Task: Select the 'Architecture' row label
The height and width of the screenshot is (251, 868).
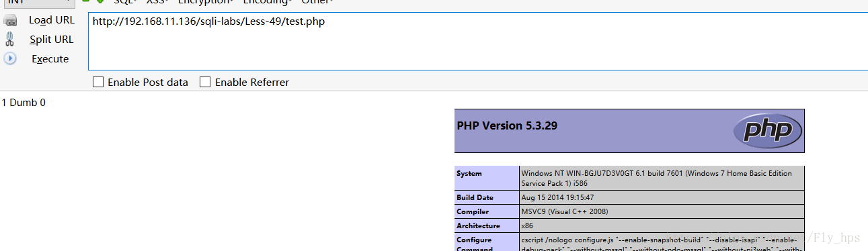Action: point(478,226)
